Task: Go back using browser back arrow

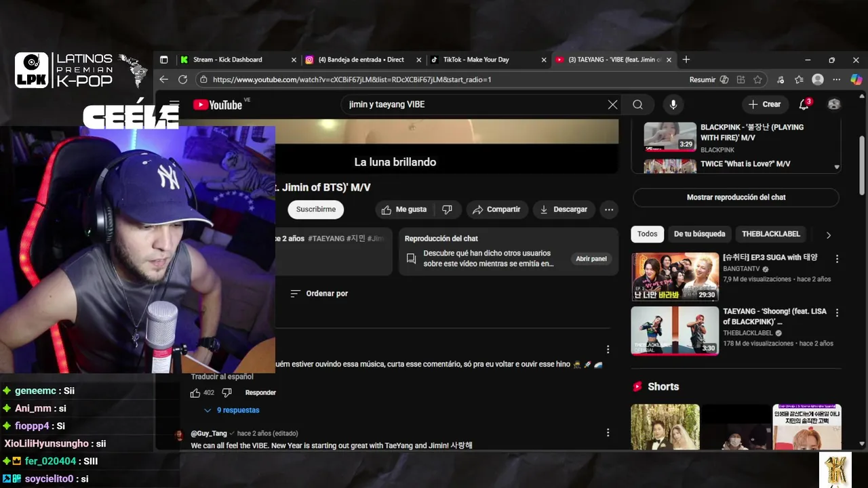Action: pos(164,79)
